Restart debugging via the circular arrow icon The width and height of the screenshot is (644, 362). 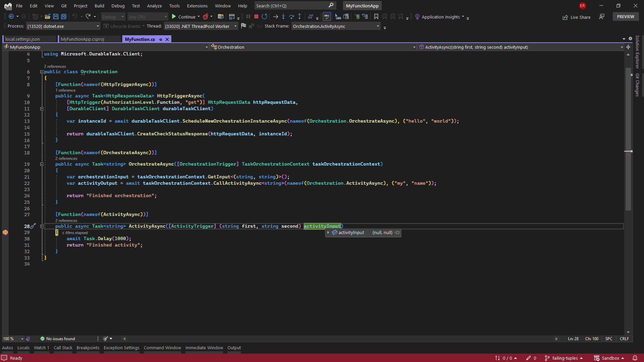(264, 16)
